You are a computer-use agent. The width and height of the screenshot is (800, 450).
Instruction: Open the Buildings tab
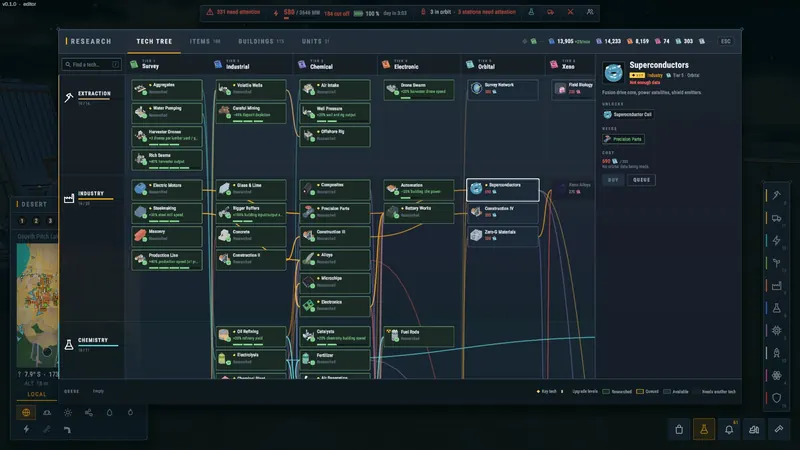click(261, 41)
